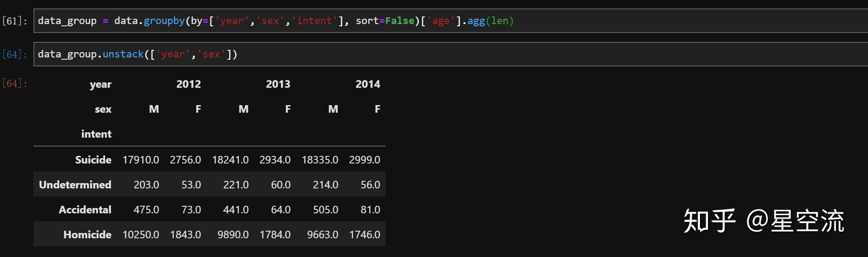Viewport: 868px width, 257px height.
Task: Click the 2014 year column header
Action: 368,84
